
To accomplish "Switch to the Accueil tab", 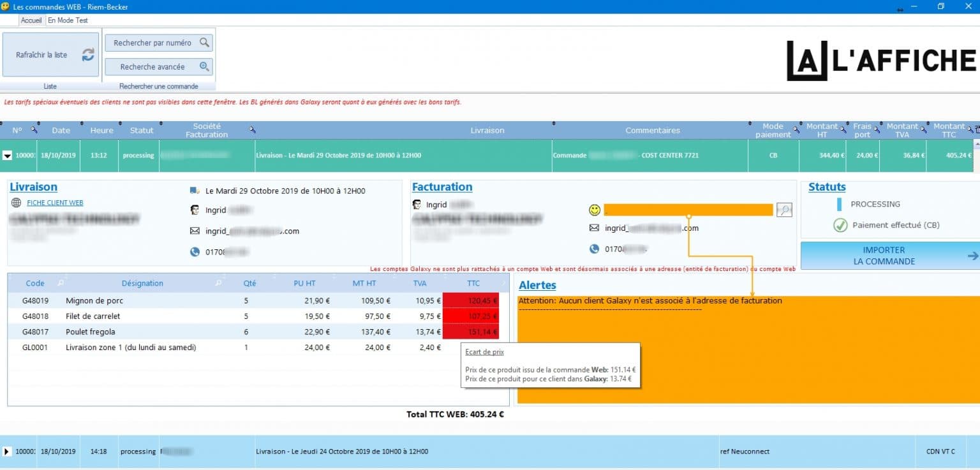I will 31,20.
